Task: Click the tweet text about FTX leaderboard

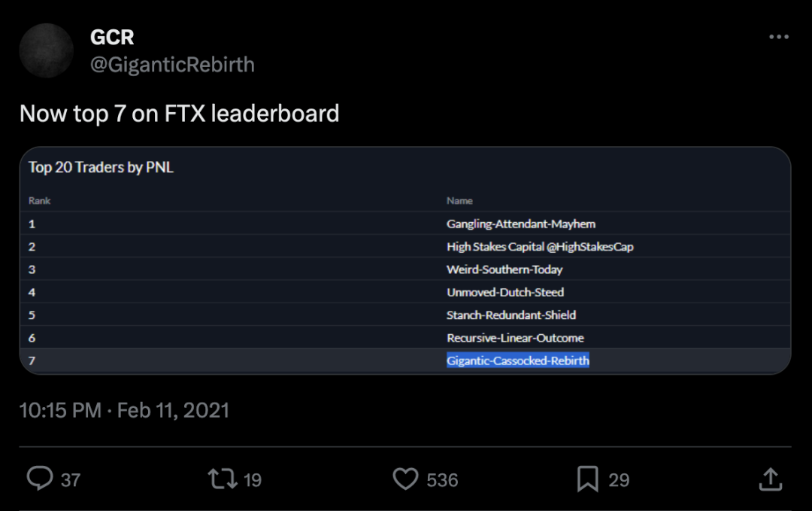Action: pyautogui.click(x=179, y=114)
